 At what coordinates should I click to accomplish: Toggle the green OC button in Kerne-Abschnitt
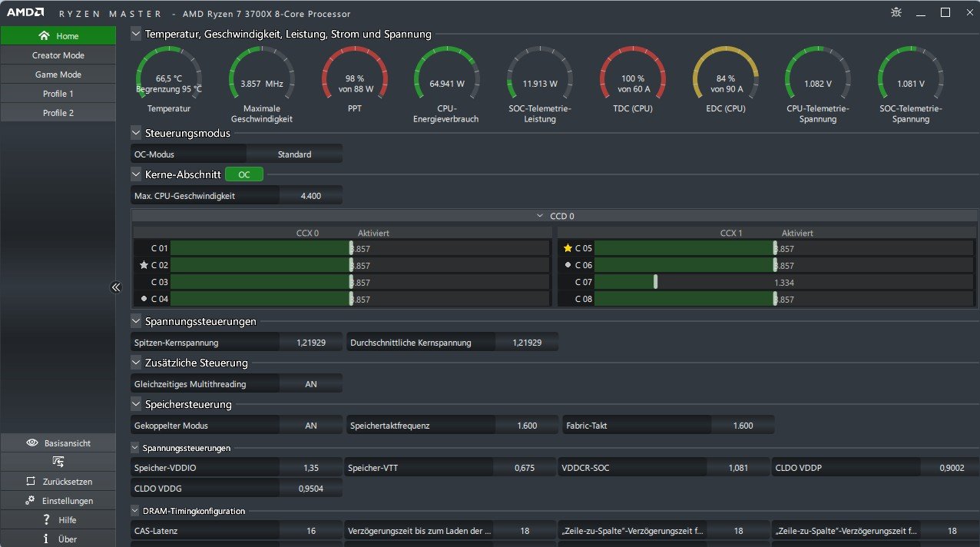244,174
